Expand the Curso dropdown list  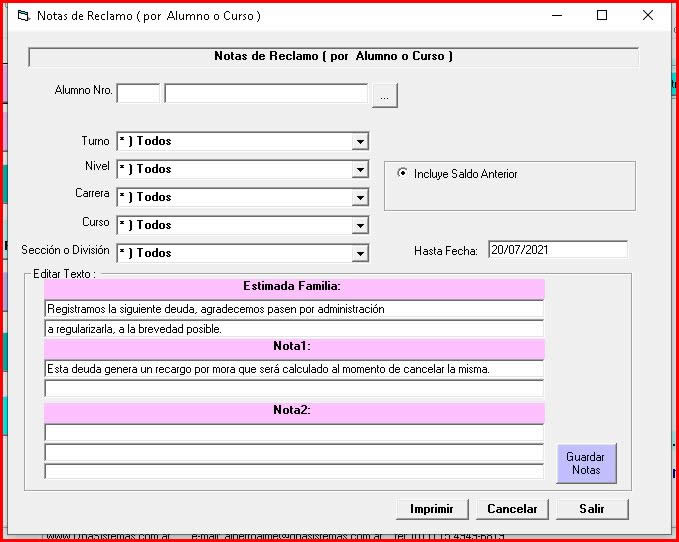point(360,226)
